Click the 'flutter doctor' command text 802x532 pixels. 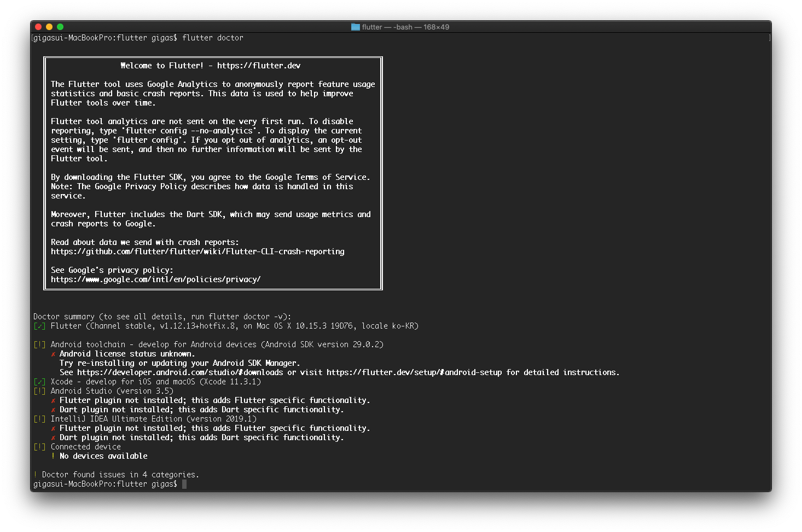point(213,38)
